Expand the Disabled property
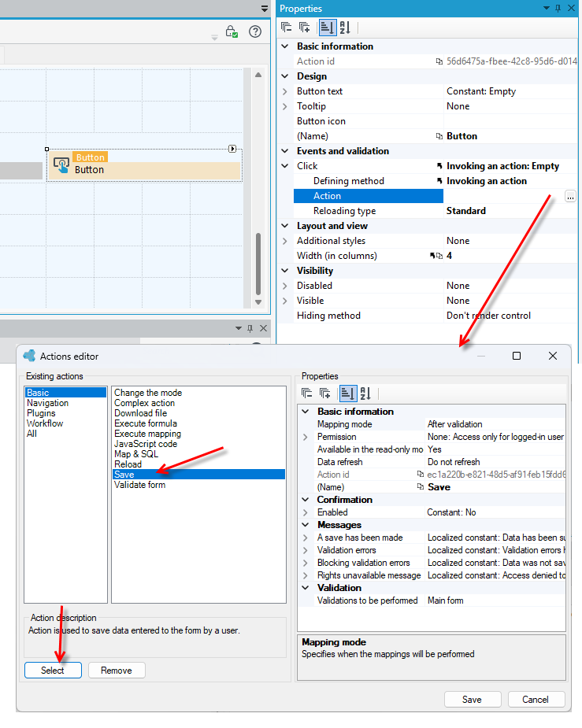 (x=285, y=286)
